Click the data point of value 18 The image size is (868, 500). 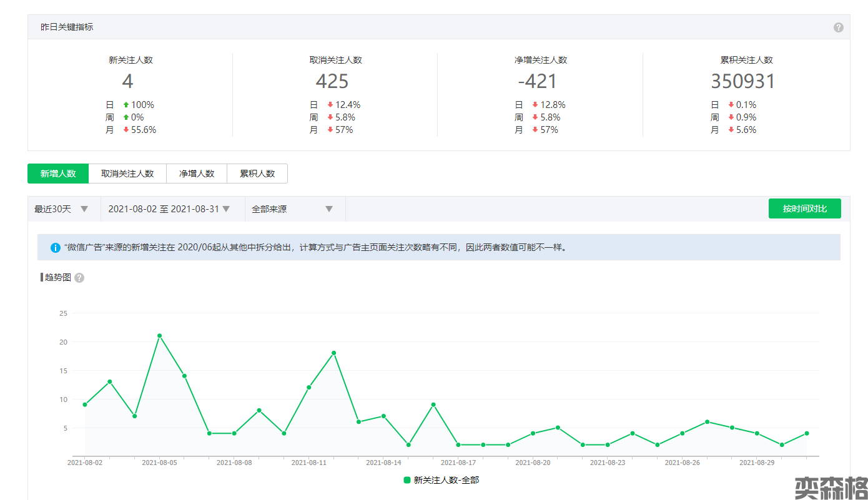pyautogui.click(x=333, y=353)
